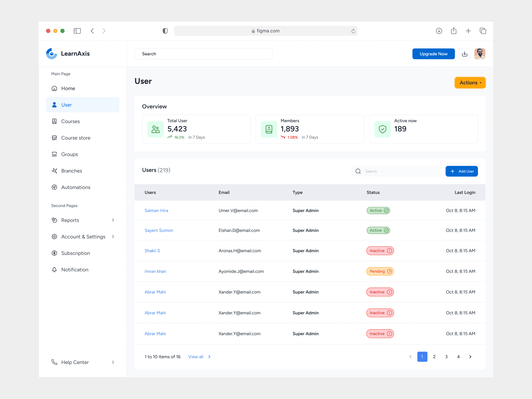Screen dimensions: 532x399
Task: Click the download icon beside Upgrade Now
Action: (x=464, y=54)
